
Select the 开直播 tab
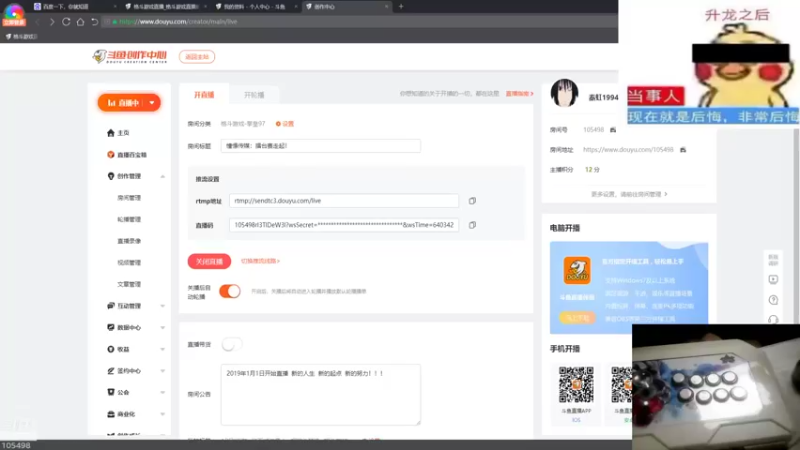tap(204, 95)
